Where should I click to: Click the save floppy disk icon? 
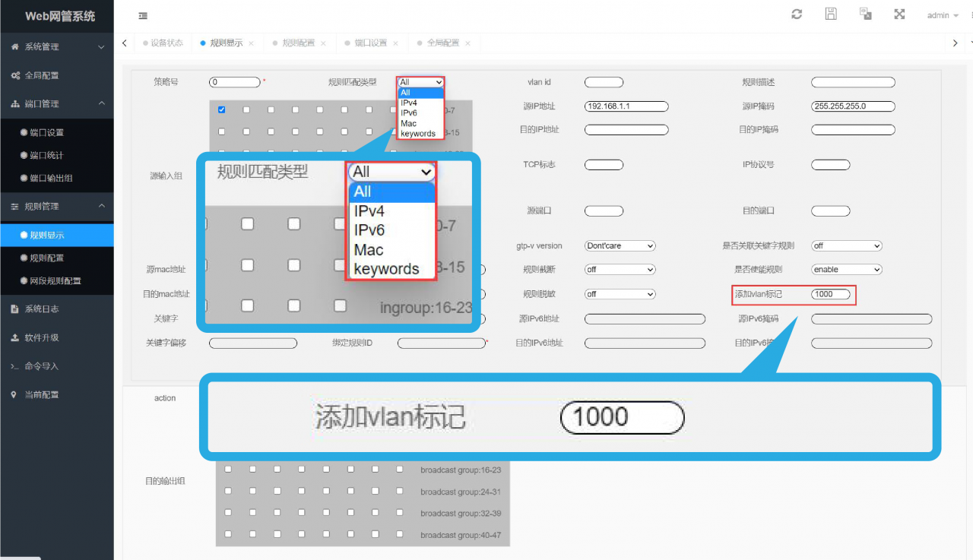pos(831,14)
